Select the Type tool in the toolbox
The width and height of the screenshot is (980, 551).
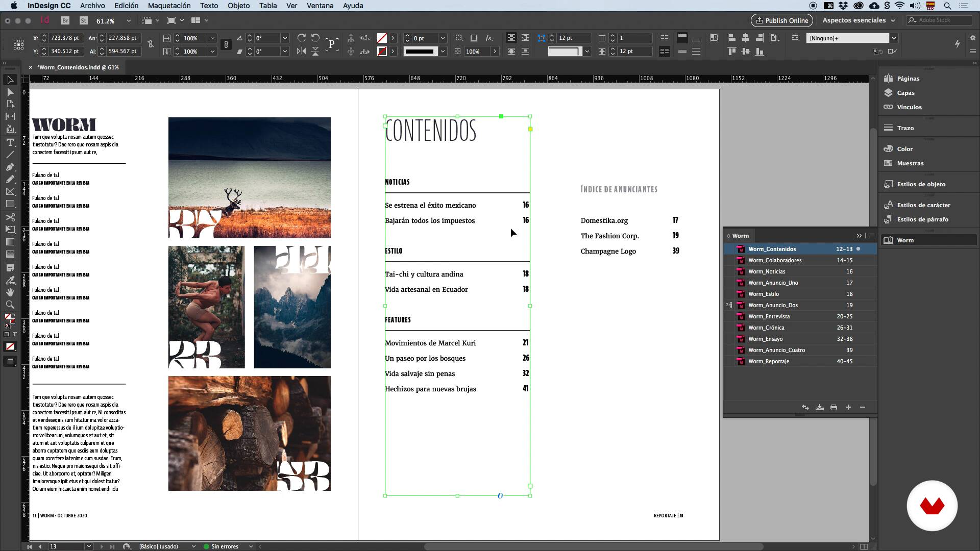(10, 142)
